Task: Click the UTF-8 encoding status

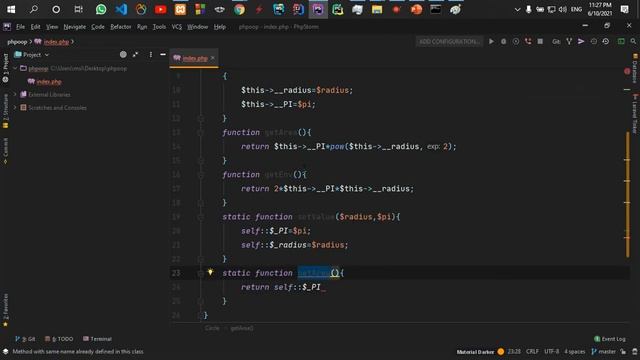Action: tap(551, 352)
